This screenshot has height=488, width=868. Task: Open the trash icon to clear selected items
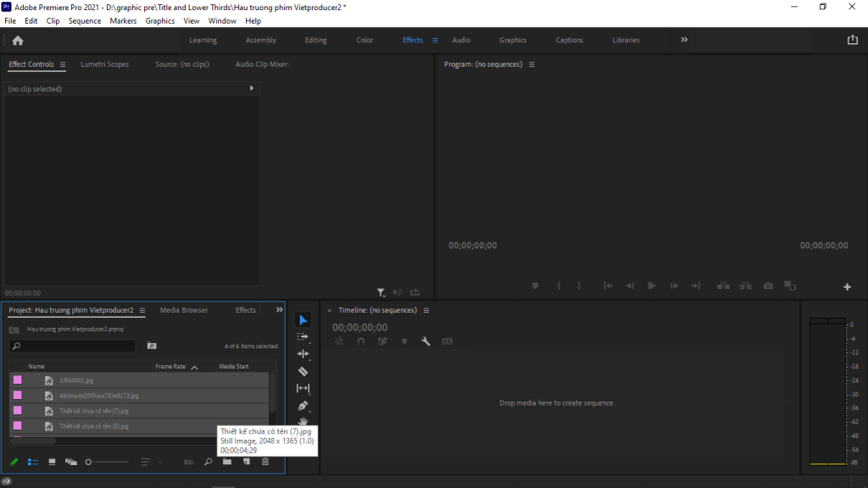[264, 462]
